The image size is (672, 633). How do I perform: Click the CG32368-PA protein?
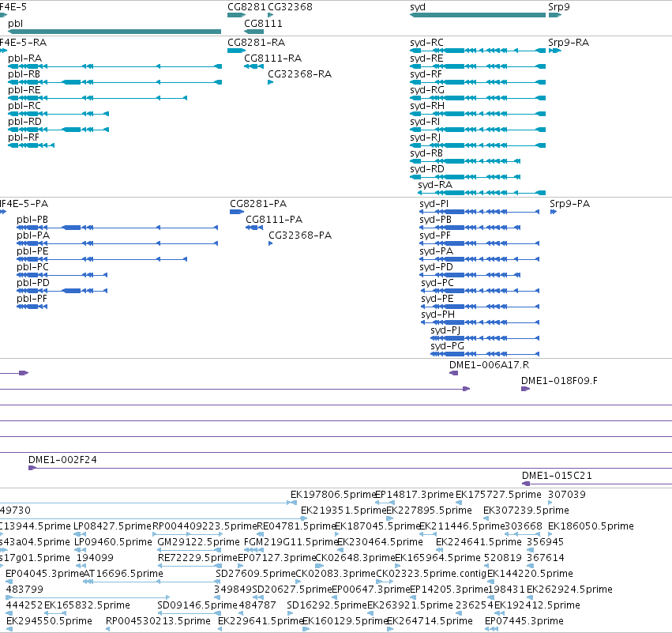(270, 243)
